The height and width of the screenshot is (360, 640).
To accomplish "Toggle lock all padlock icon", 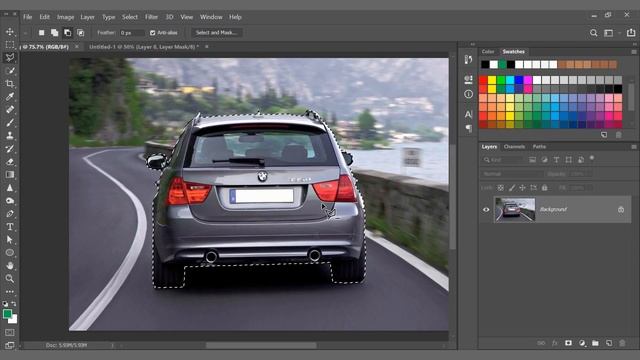I will click(x=544, y=188).
